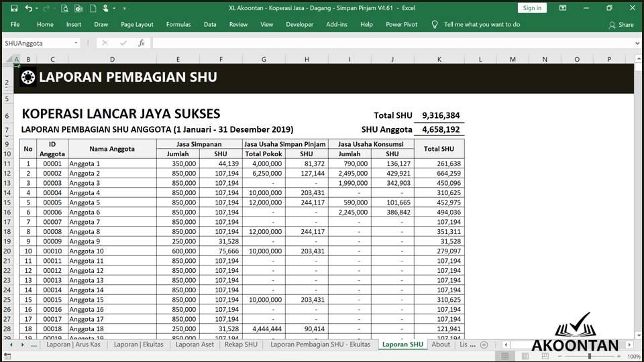644x362 pixels.
Task: Switch to Page Break Preview icon
Action: pos(545,356)
